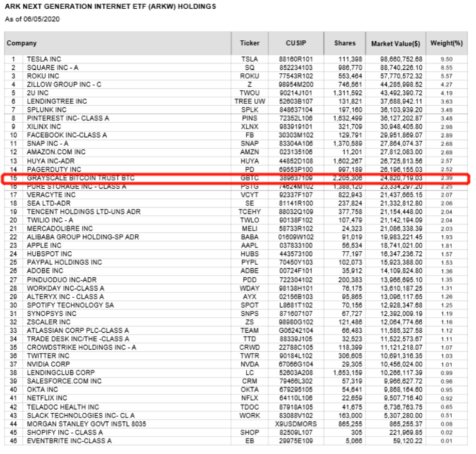Click the CRM ticker cell
Viewport: 476px width, 454px height.
[x=250, y=381]
